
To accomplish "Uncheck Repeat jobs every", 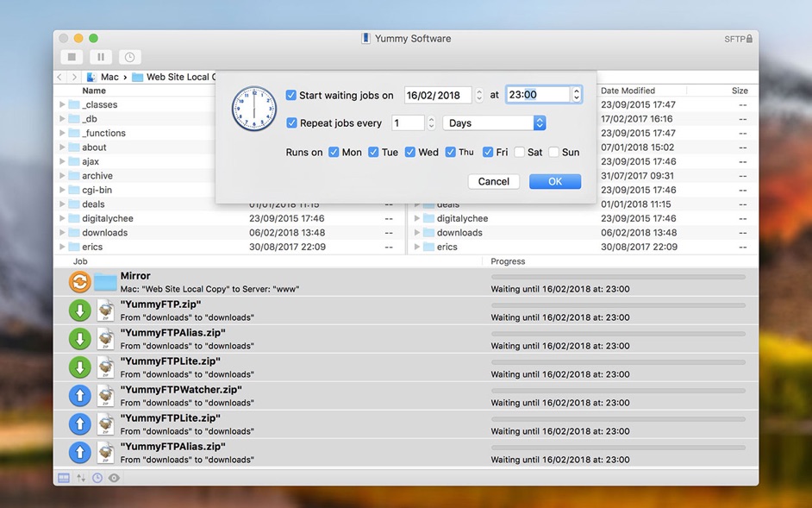I will coord(291,122).
